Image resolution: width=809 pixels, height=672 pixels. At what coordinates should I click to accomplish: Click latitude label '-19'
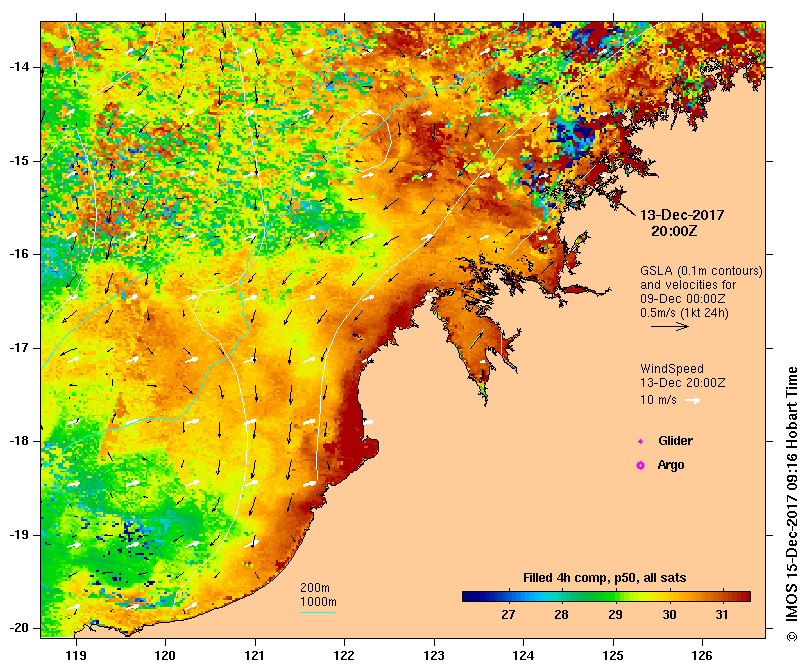pos(19,535)
